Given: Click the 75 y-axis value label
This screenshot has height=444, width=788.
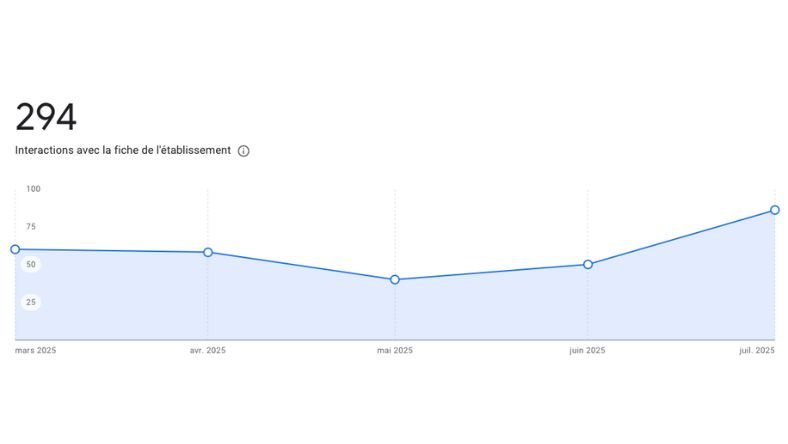Looking at the screenshot, I should (31, 227).
